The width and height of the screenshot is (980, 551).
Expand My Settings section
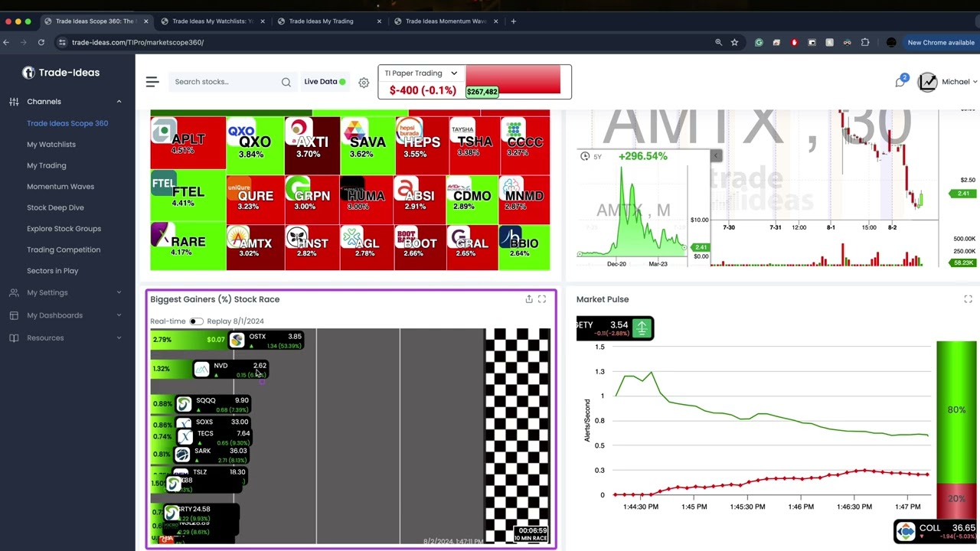pyautogui.click(x=119, y=292)
